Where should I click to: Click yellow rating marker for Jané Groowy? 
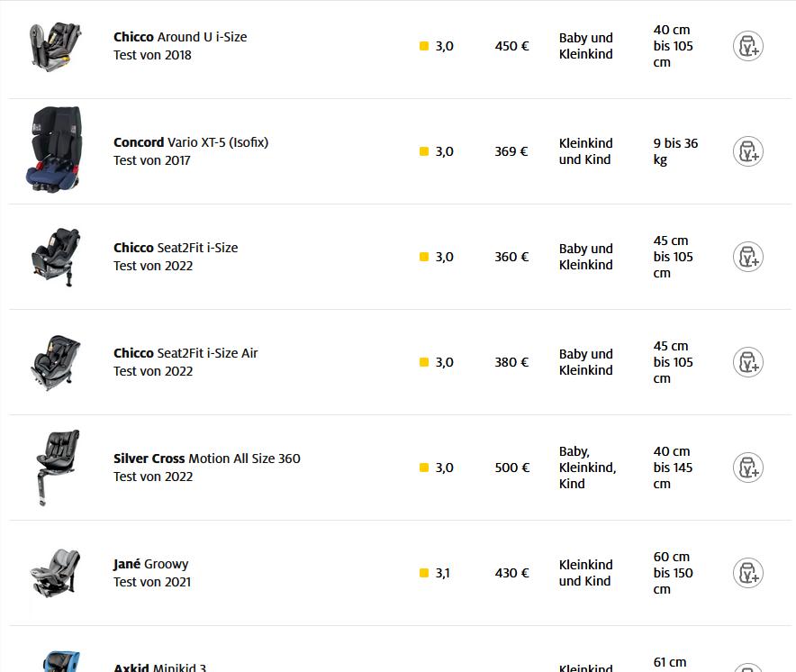coord(424,573)
